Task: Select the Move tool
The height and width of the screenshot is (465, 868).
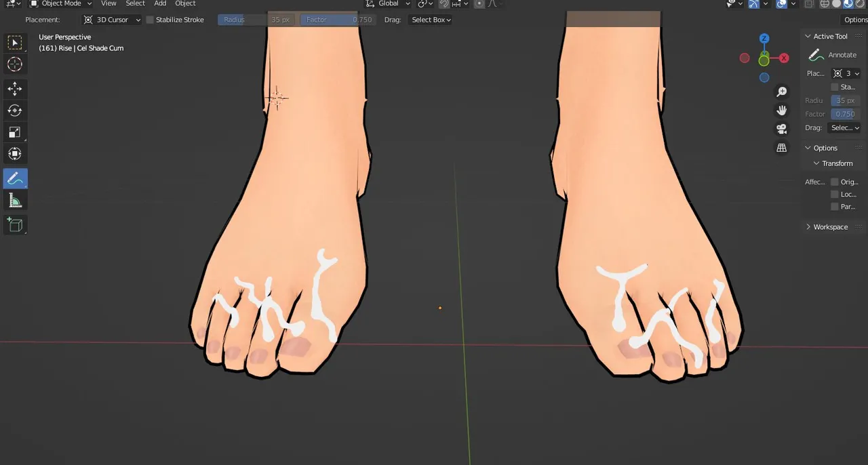Action: [14, 89]
